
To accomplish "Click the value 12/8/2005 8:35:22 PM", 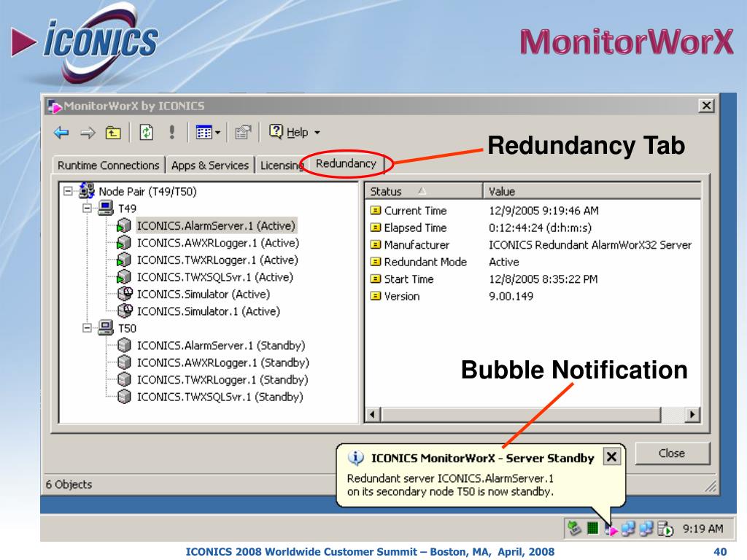I will coord(543,279).
